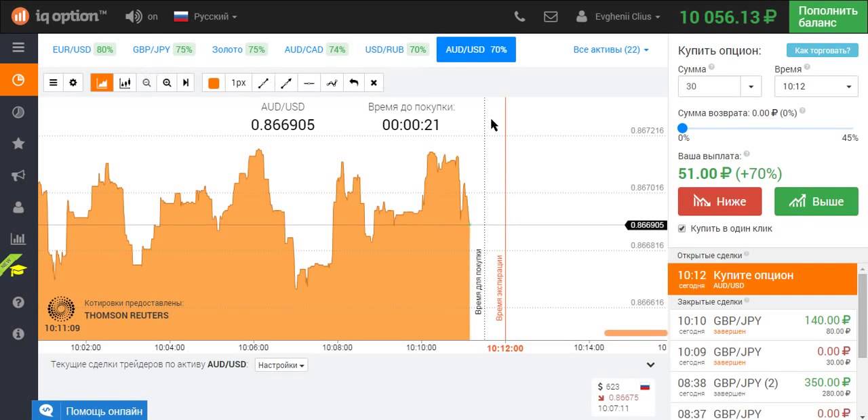Click the Сумма возврата slider handle
868x420 pixels.
coord(683,128)
